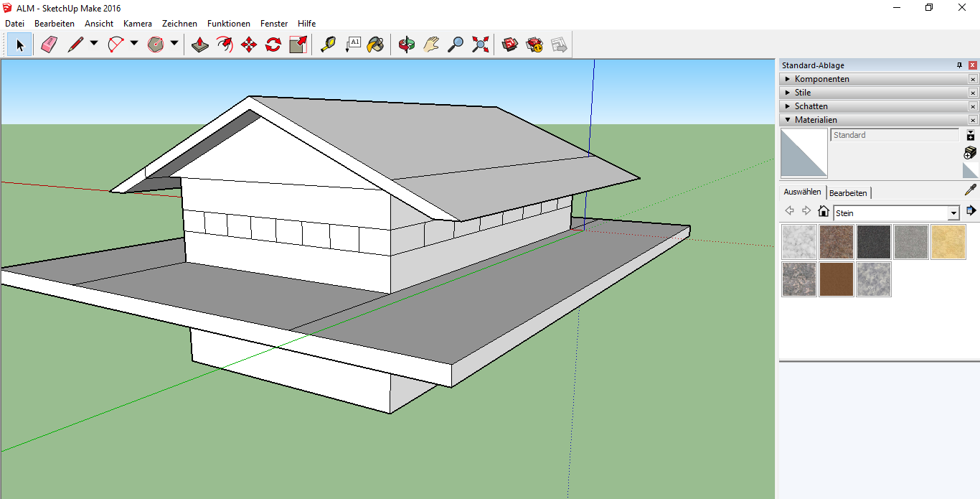
Task: Open the dropdown arrow beside the pencil tool
Action: [x=94, y=44]
